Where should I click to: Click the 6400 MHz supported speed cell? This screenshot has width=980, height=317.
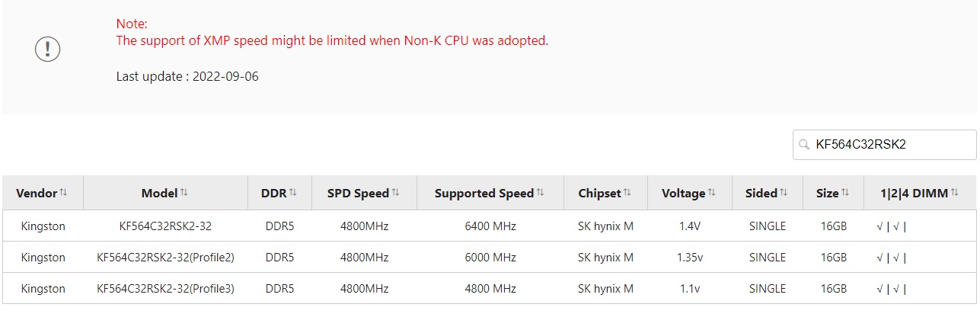click(490, 226)
